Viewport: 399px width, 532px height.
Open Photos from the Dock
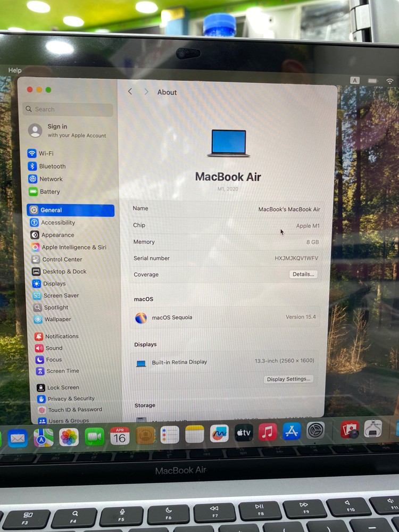[x=69, y=437]
